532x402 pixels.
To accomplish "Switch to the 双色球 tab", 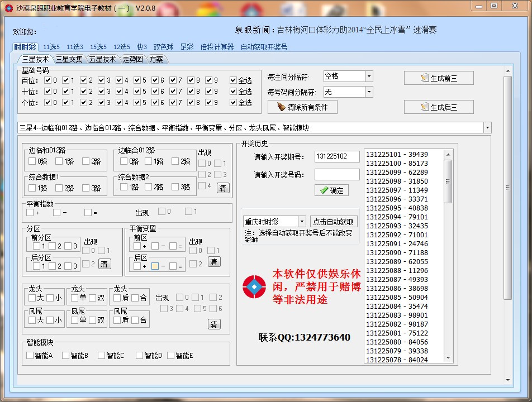I will [163, 47].
